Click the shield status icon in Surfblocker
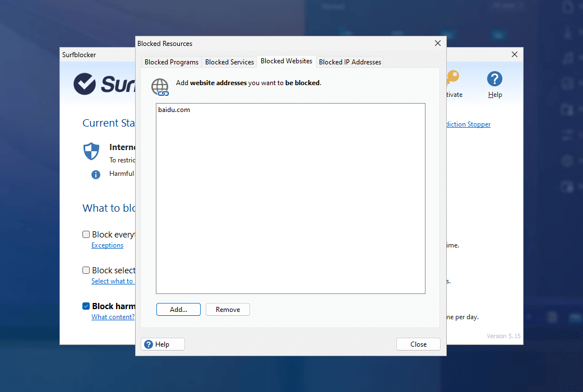The height and width of the screenshot is (392, 583). (x=91, y=151)
